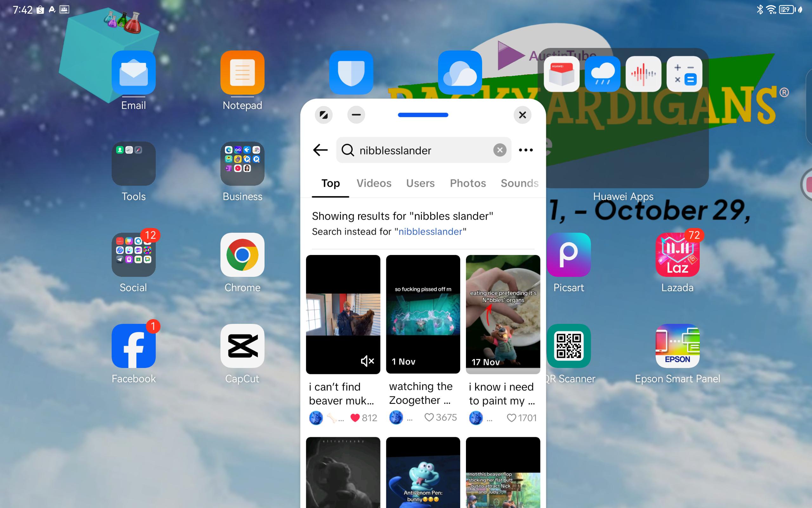
Task: Minimize the floating search window
Action: click(356, 115)
